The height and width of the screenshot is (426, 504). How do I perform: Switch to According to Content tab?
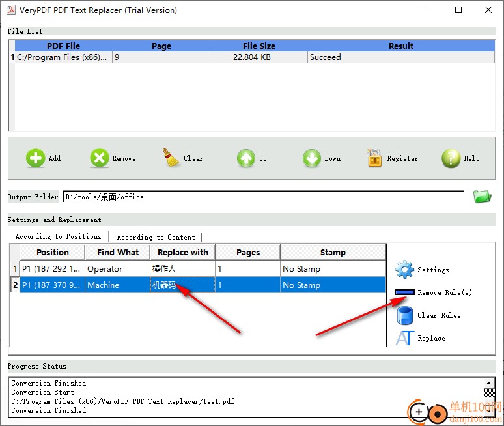pos(156,237)
